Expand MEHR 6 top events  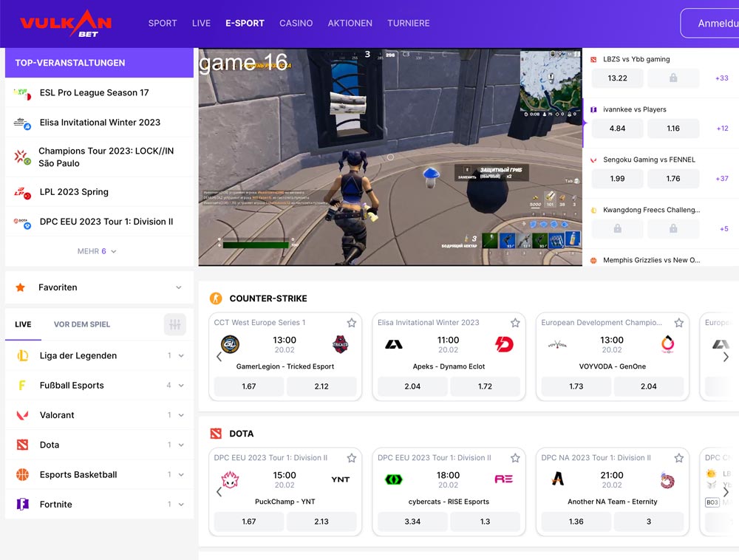(97, 251)
